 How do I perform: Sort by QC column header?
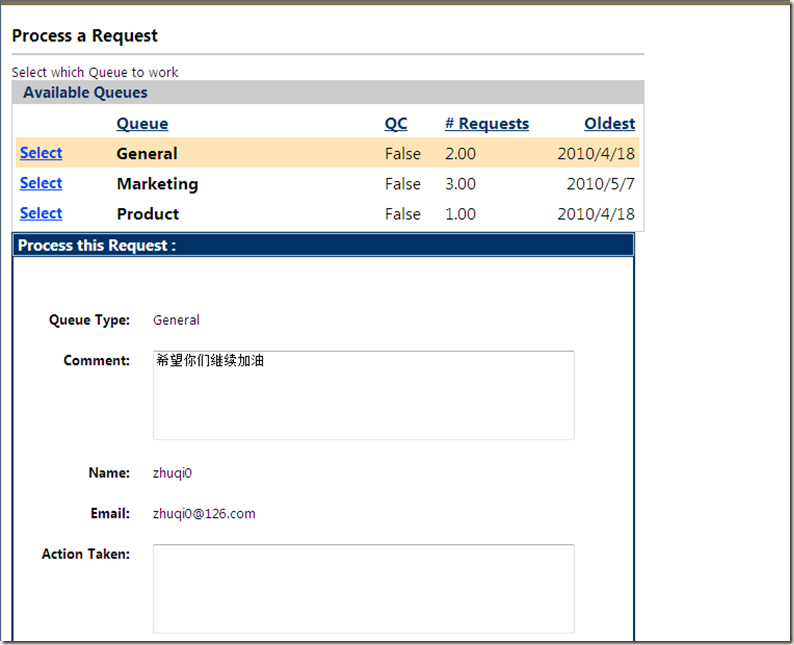tap(396, 124)
